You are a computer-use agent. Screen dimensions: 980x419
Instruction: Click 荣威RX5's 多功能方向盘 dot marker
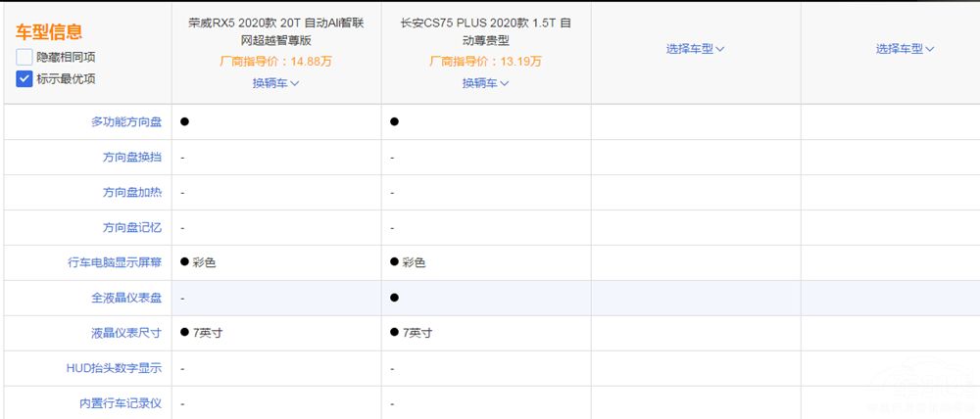click(x=184, y=121)
